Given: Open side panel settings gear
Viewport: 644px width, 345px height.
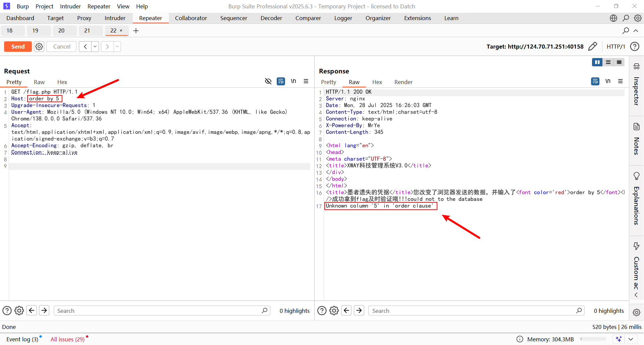Looking at the screenshot, I should pos(636,312).
